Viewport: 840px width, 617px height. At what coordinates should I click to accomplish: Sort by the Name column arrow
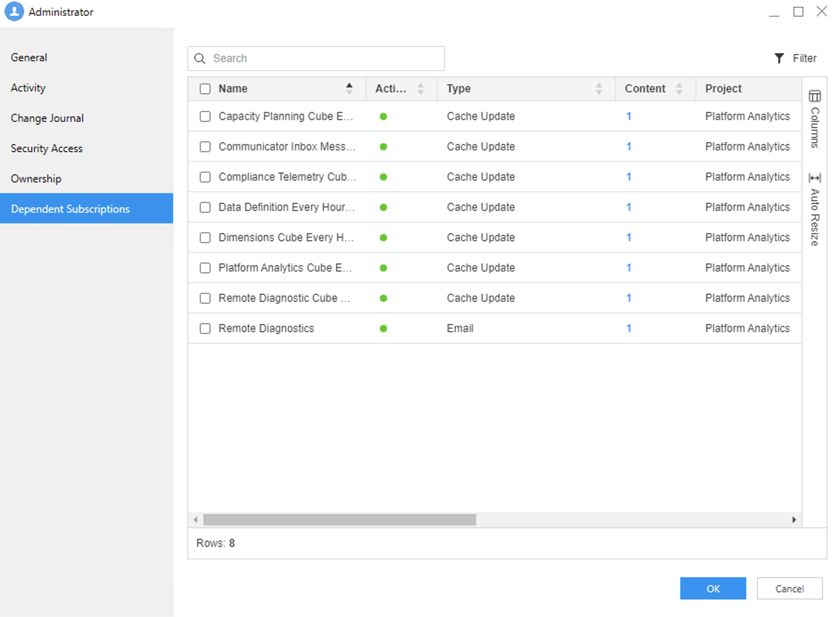pos(349,89)
